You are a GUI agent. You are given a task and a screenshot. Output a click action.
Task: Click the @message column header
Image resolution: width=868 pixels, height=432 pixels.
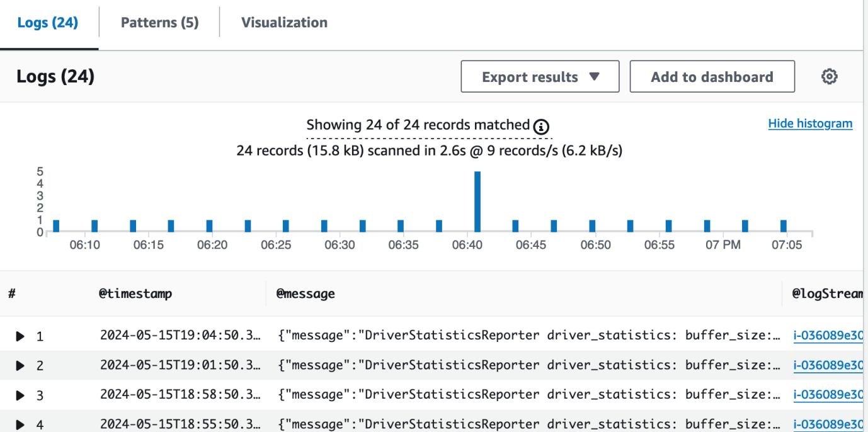click(x=306, y=293)
